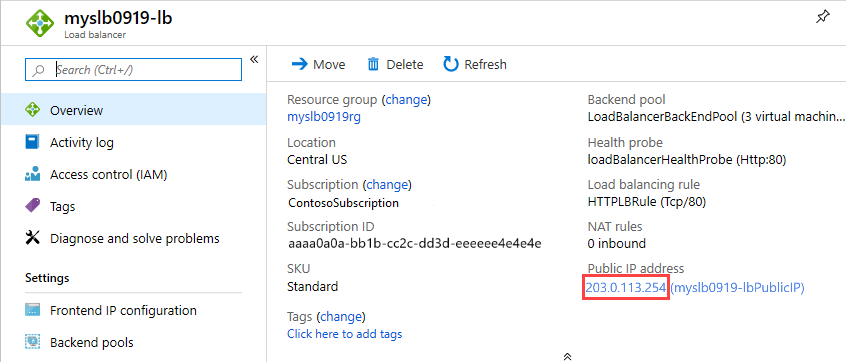The image size is (846, 362).
Task: Click the Access control people icon
Action: [x=32, y=174]
